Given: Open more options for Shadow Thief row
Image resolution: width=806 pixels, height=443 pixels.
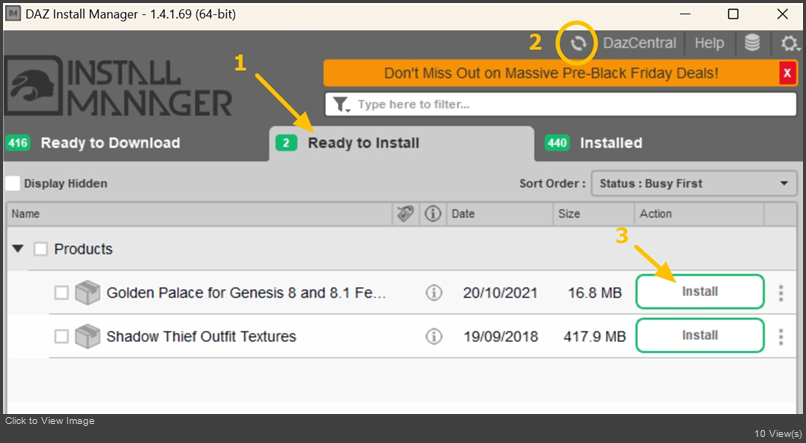Looking at the screenshot, I should tap(781, 337).
